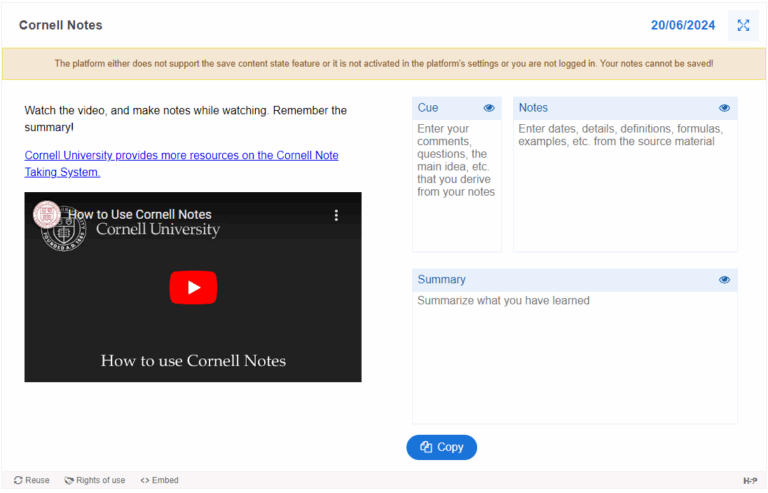
Task: Click the H5P logo icon
Action: coord(749,481)
